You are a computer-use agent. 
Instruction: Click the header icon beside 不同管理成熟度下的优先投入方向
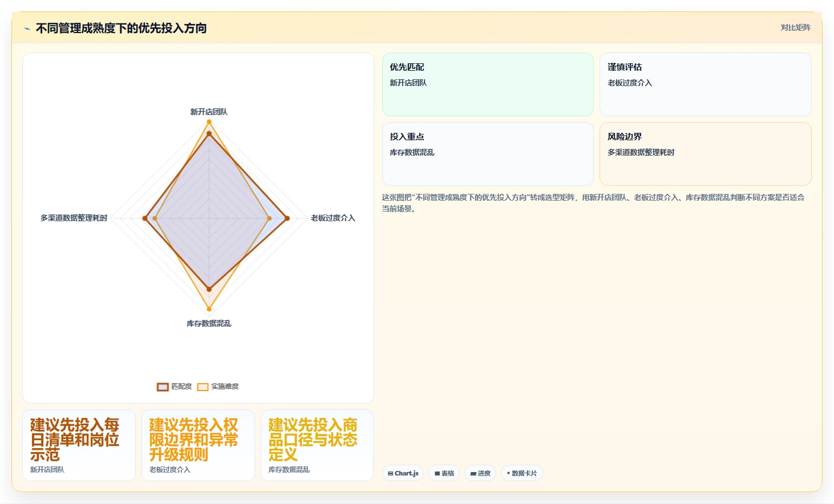(27, 29)
